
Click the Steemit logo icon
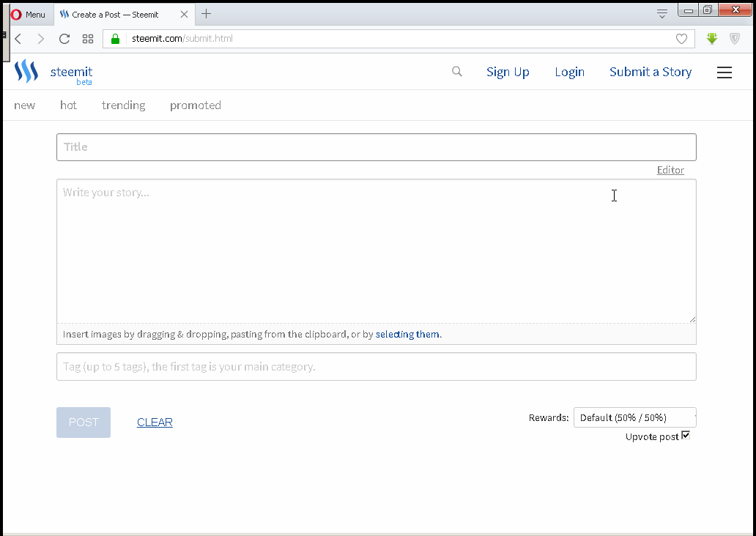[x=26, y=71]
